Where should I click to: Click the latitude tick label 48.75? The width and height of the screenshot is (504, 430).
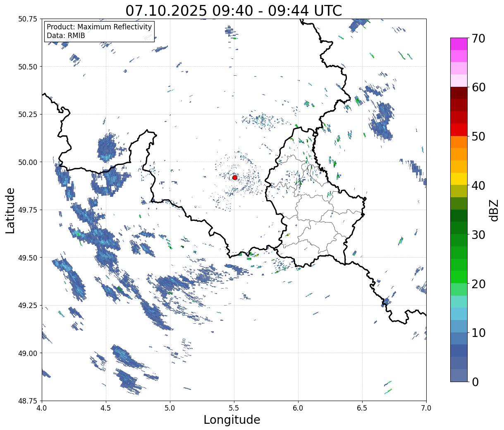(28, 401)
